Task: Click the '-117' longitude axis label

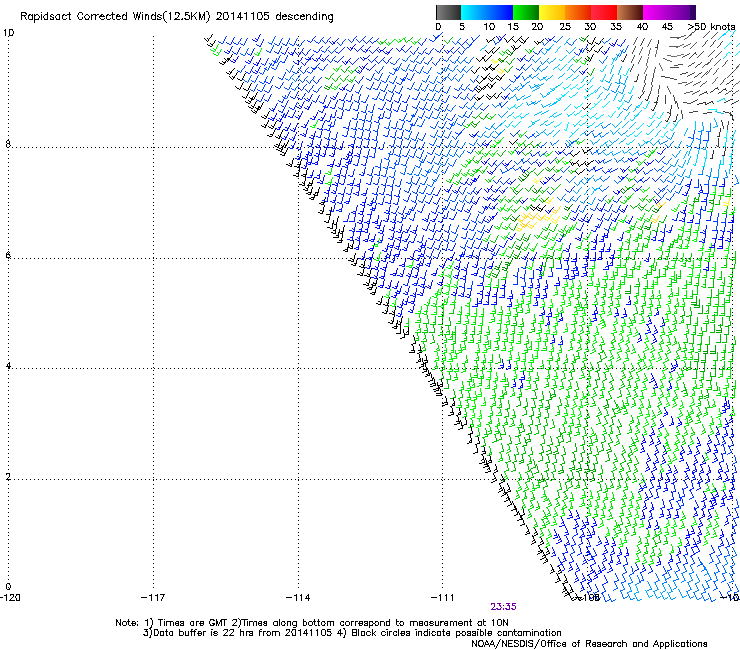Action: 153,598
